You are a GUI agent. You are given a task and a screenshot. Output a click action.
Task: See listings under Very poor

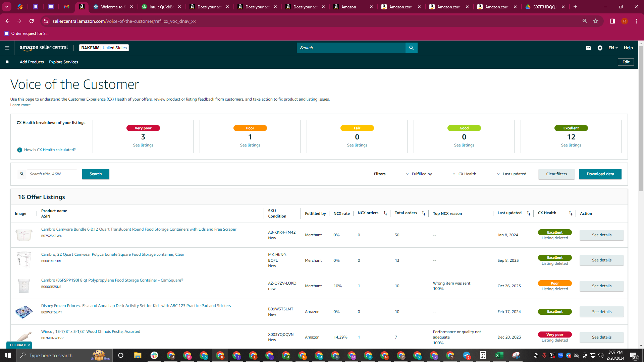[143, 145]
